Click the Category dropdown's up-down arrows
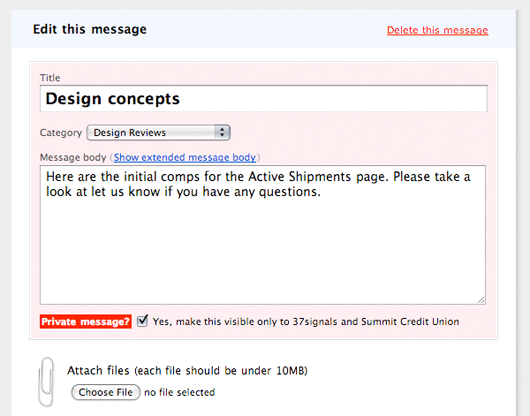 (x=222, y=132)
